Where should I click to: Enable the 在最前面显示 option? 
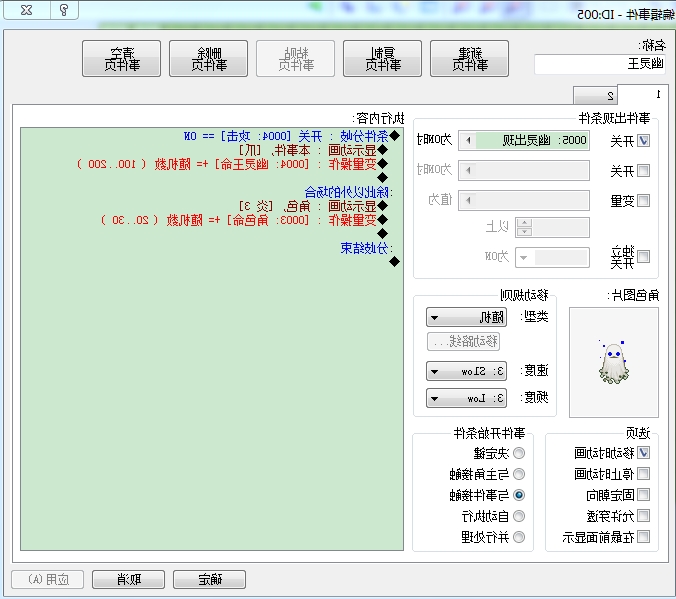(643, 536)
